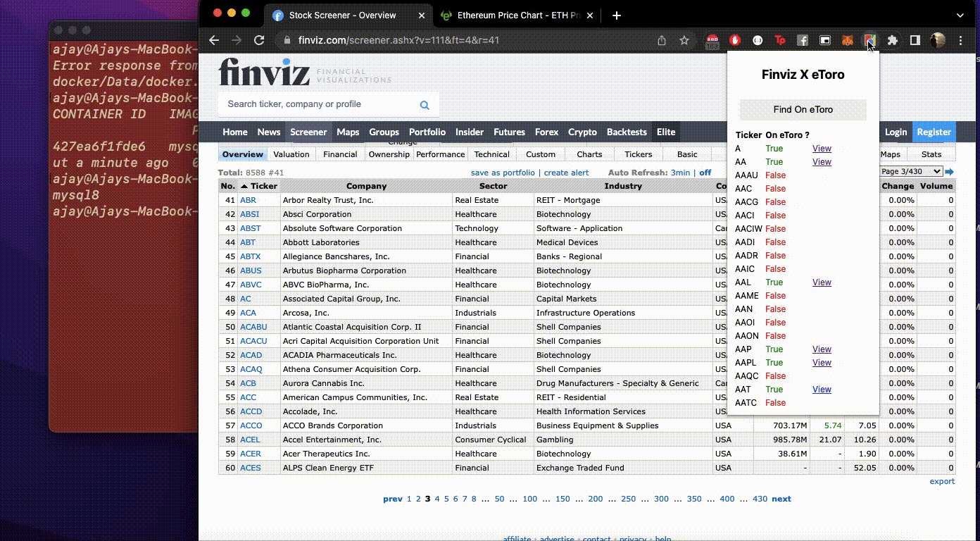
Task: Open the red stop-hand extension icon
Action: click(x=735, y=41)
